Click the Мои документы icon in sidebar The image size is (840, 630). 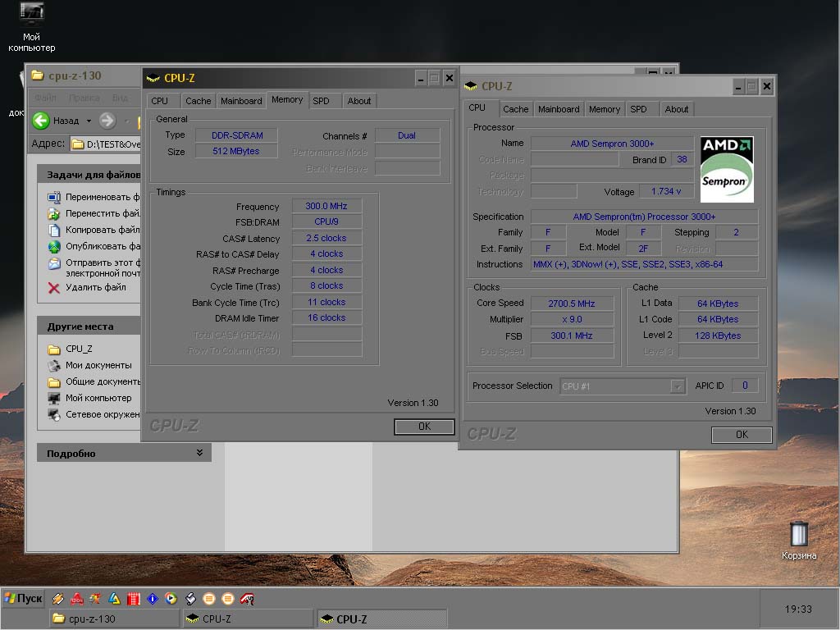tap(53, 366)
